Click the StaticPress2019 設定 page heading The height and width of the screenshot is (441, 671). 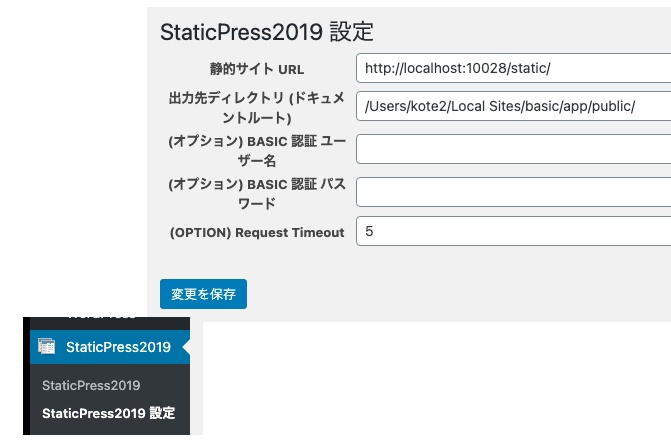267,31
